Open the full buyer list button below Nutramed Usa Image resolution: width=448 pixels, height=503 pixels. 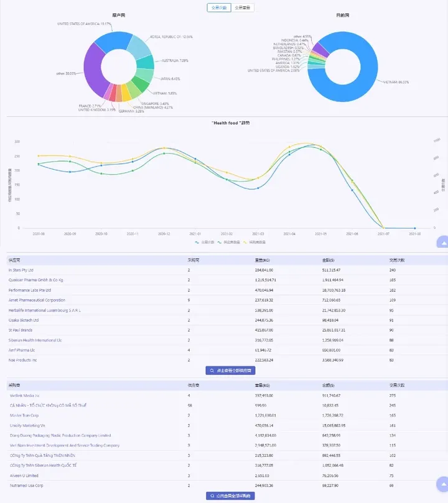pos(230,496)
